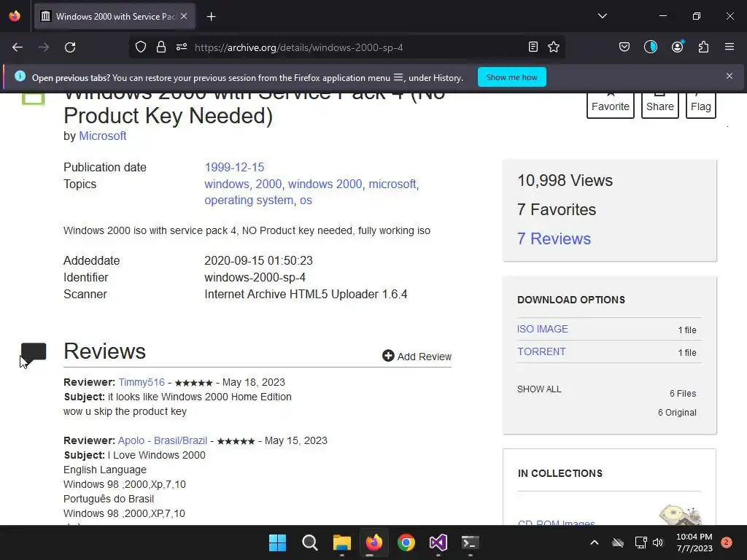Open the 'windows' topic link
Viewport: 747px width, 560px height.
(x=227, y=184)
